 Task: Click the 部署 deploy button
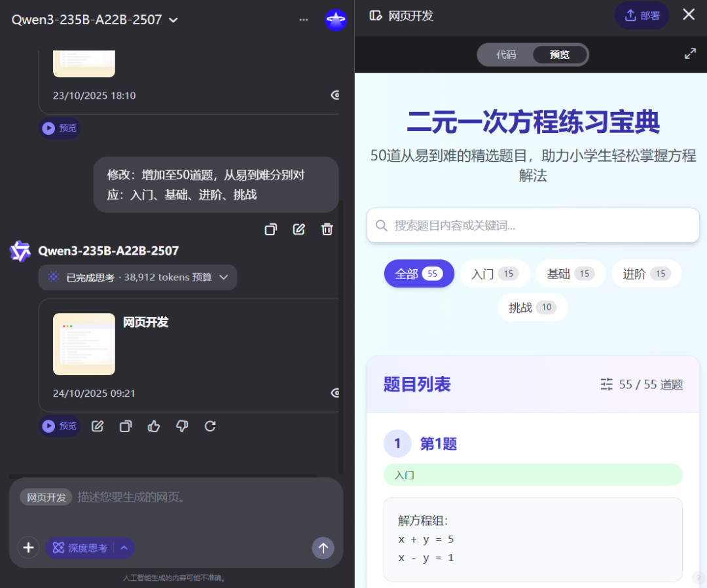click(642, 15)
